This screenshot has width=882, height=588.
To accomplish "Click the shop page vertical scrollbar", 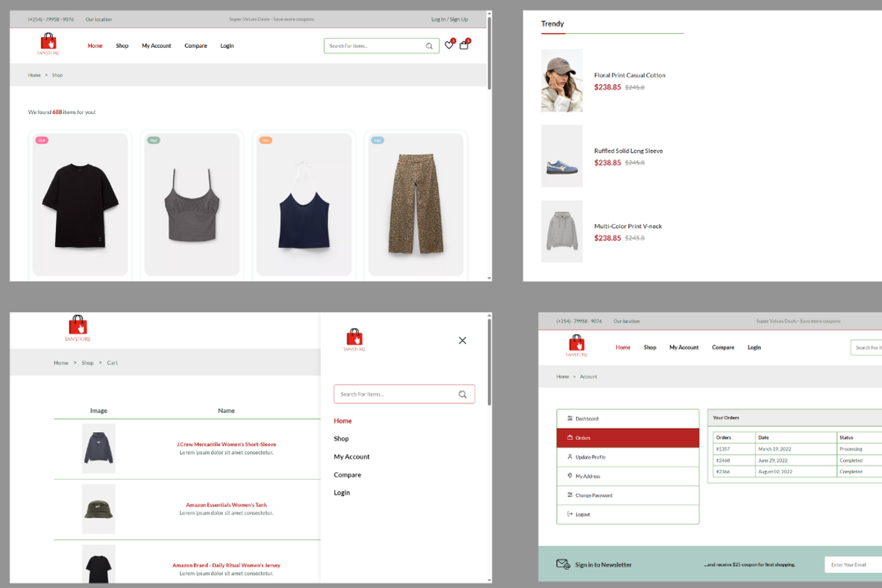I will 490,51.
